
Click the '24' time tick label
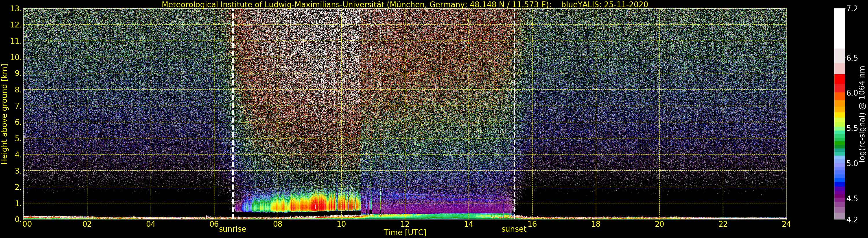point(786,224)
